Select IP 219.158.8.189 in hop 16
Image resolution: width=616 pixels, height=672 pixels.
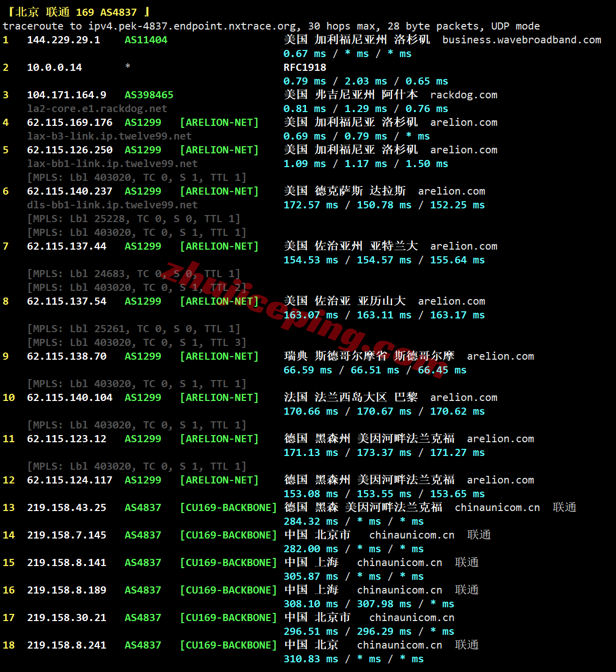67,590
